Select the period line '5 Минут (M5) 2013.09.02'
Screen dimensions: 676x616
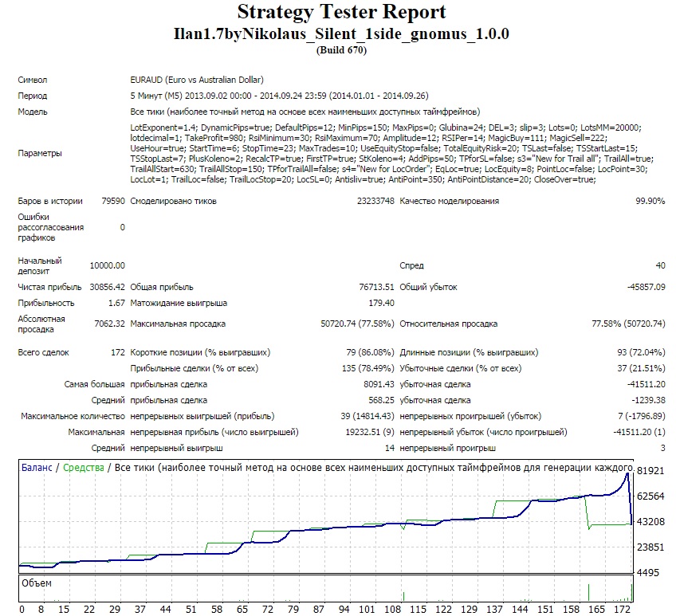coord(191,96)
